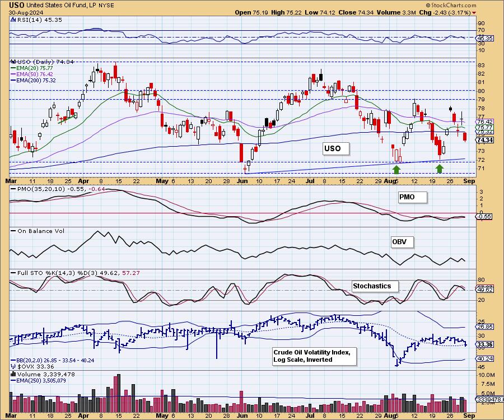Click the 40.24 lower band value tag
This screenshot has height=420, width=504.
pos(485,358)
